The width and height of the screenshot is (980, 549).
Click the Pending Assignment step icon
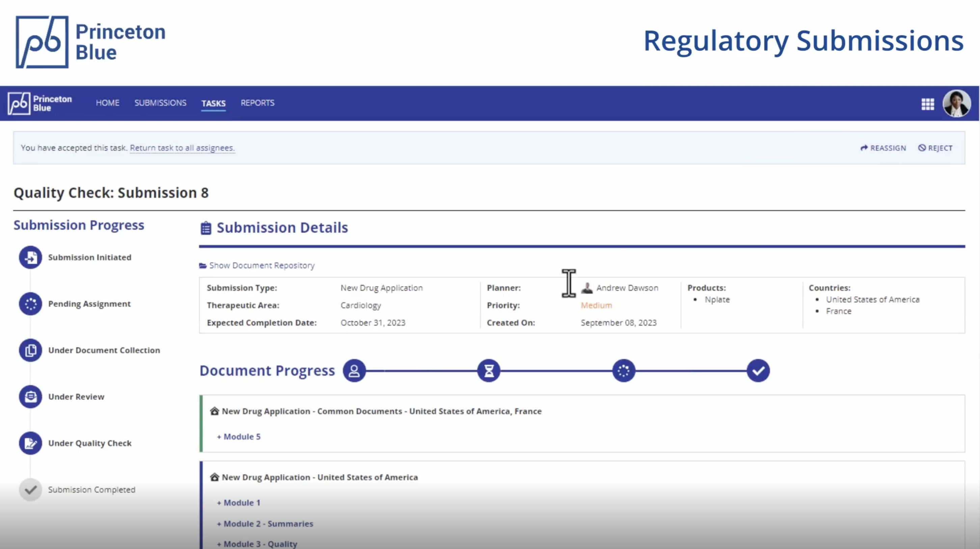tap(30, 304)
